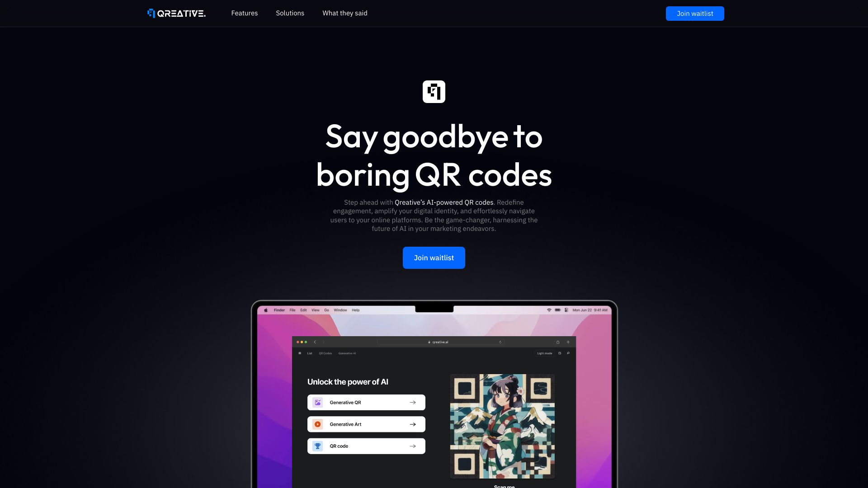Select the What they said tab
This screenshot has height=488, width=868.
point(344,13)
